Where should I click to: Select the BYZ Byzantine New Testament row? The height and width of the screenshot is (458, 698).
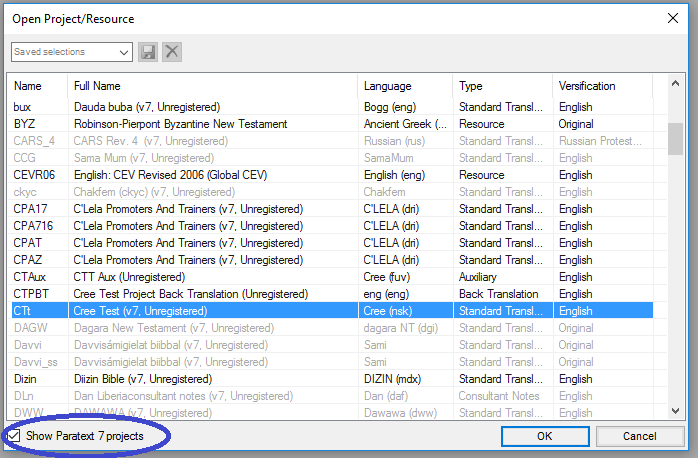(x=200, y=124)
